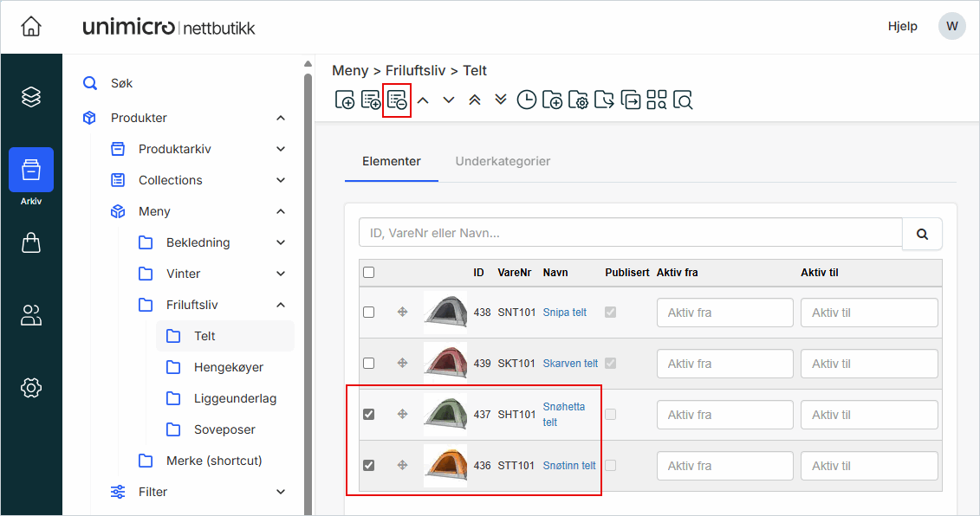
Task: Click the Snipa telt product thumbnail image
Action: 445,312
